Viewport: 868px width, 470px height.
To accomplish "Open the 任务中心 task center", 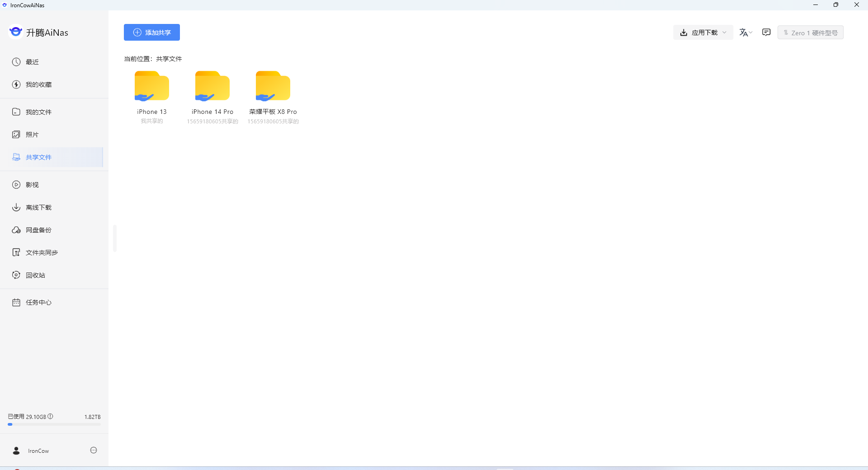I will 38,302.
